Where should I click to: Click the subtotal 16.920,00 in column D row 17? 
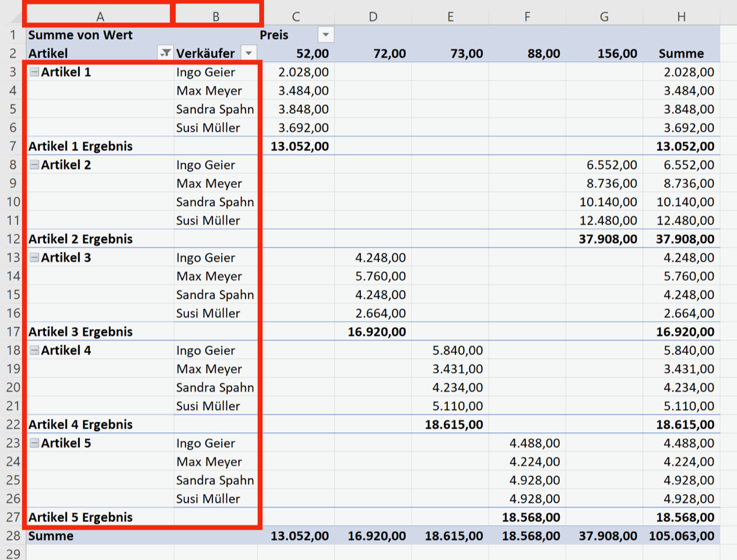tap(373, 331)
